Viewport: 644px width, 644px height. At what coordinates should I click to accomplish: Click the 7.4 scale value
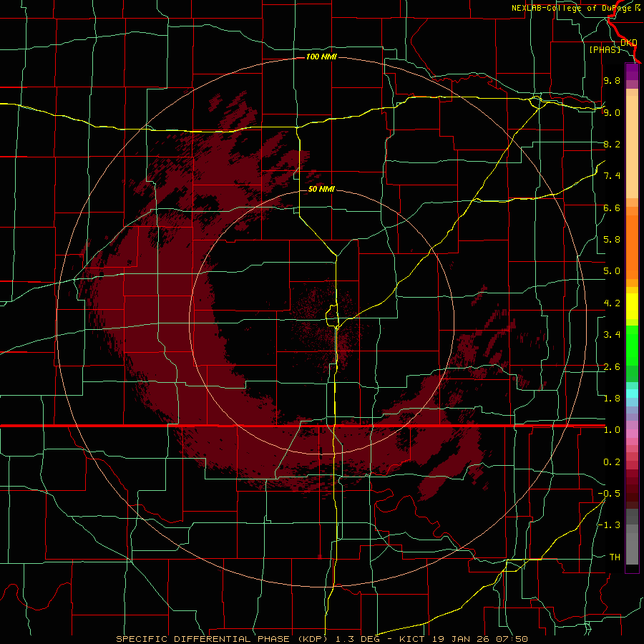612,176
